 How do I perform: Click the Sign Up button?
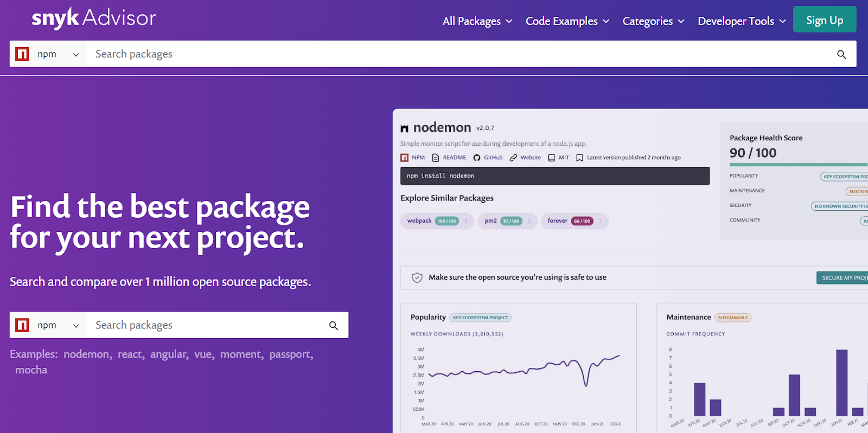(825, 20)
